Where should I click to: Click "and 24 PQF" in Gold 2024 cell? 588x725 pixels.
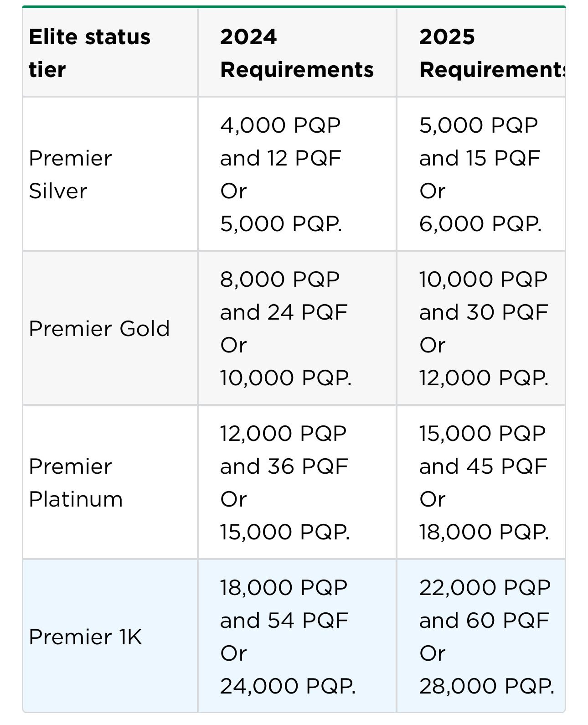[x=284, y=312]
